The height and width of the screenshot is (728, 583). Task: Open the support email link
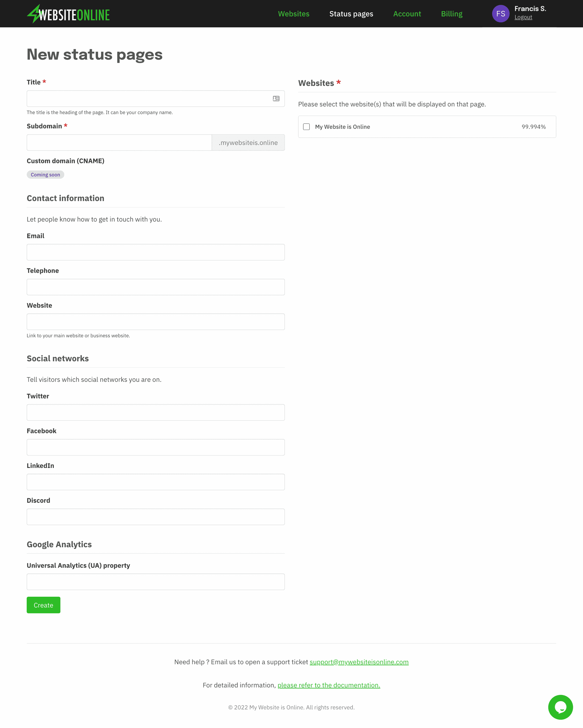point(359,662)
